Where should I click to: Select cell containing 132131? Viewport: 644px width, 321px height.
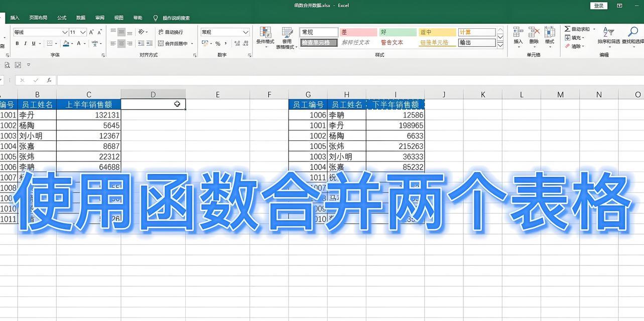click(x=89, y=115)
